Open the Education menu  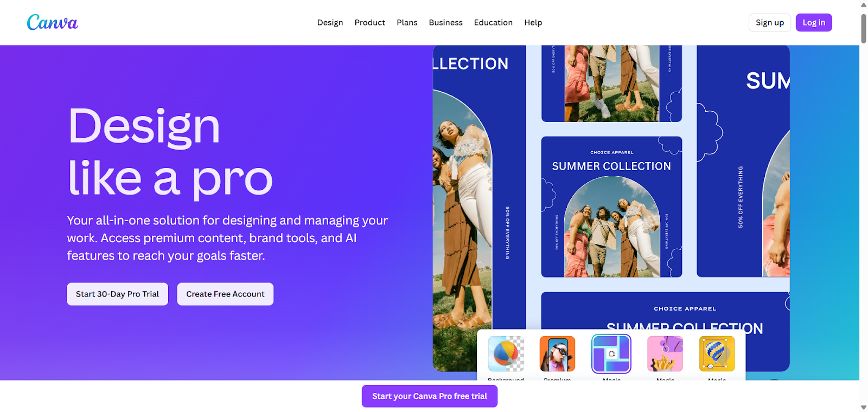tap(493, 22)
